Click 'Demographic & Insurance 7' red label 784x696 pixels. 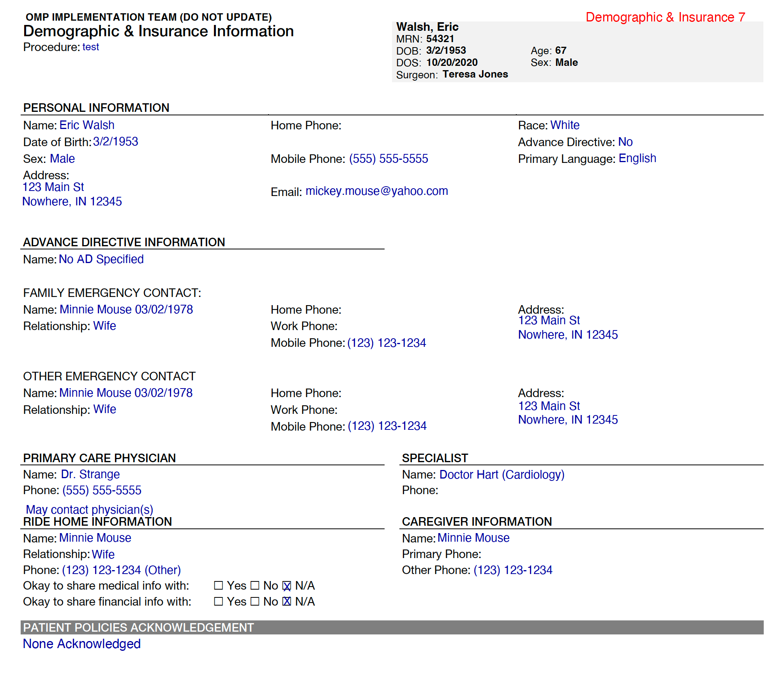point(666,17)
